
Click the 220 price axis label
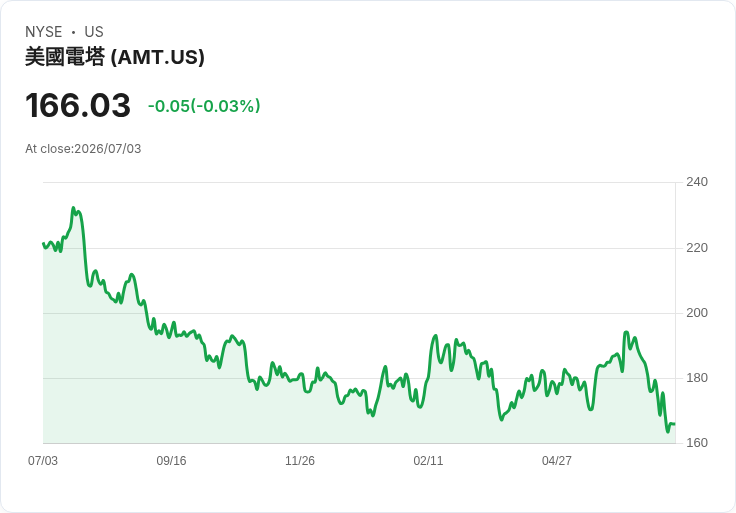tap(697, 247)
